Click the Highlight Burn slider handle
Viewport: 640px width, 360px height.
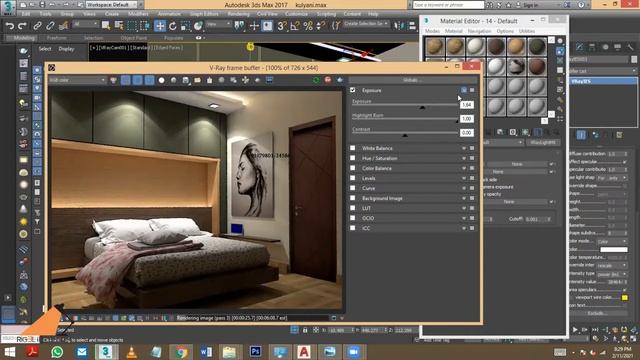[457, 121]
